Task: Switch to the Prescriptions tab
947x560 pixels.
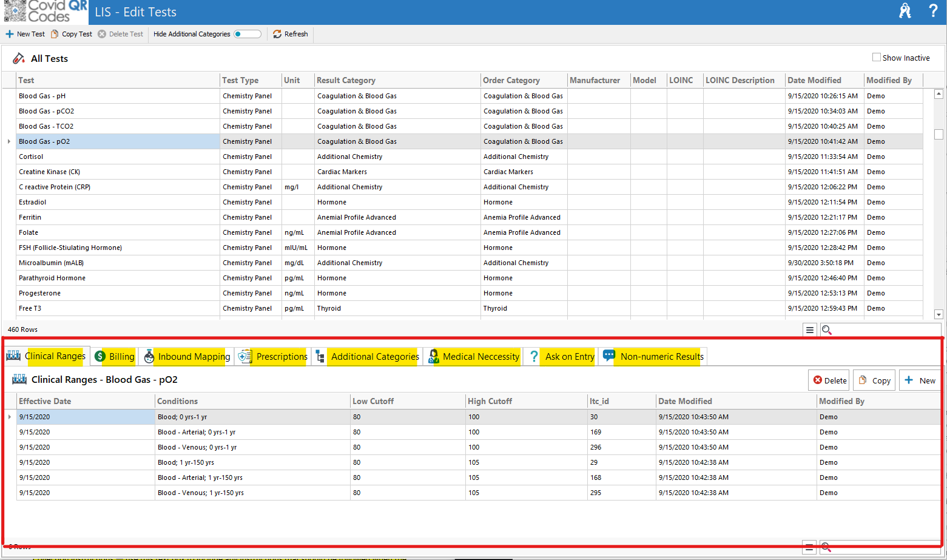Action: [273, 357]
